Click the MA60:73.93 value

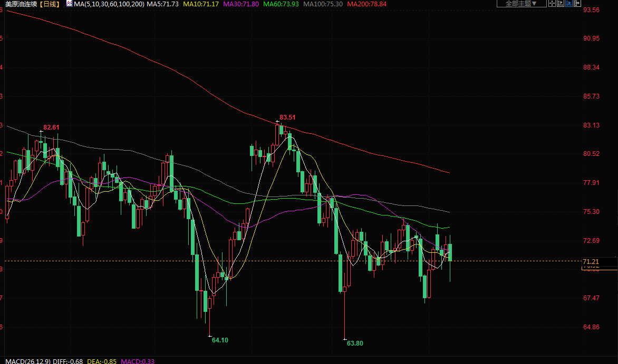281,4
